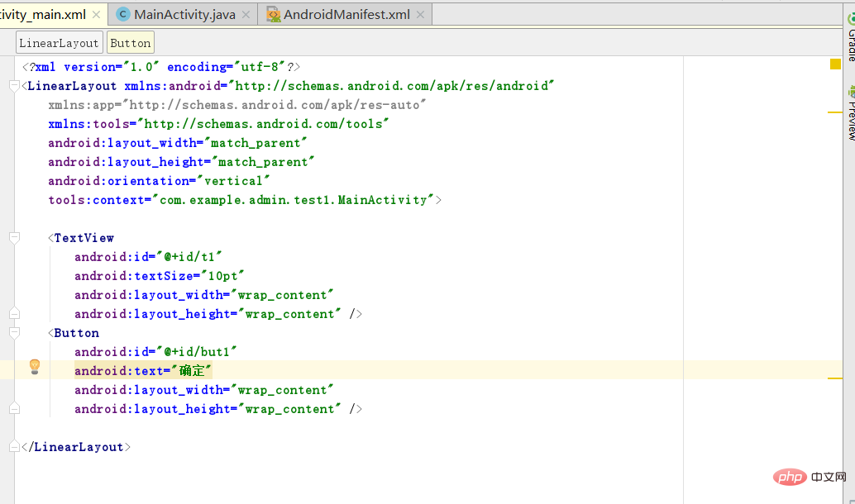Screen dimensions: 855x504
Task: Click the Java class icon on MainActivity.java tab
Action: tap(122, 14)
